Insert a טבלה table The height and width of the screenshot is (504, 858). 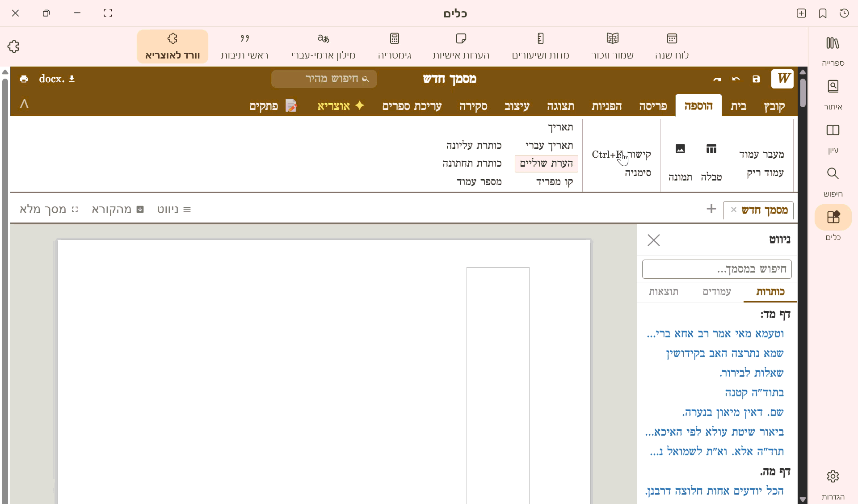(x=711, y=162)
